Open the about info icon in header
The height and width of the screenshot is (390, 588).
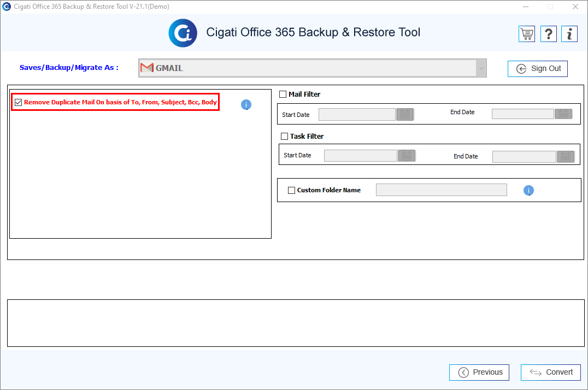(x=569, y=34)
